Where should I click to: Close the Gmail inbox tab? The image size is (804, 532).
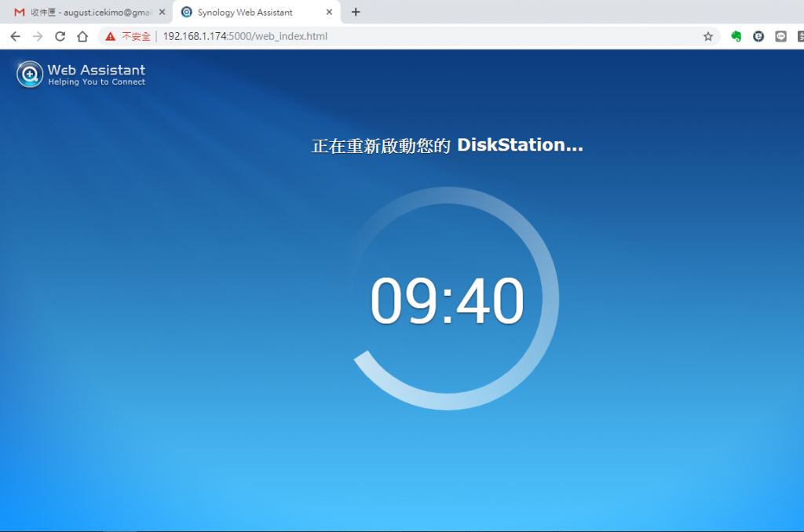pyautogui.click(x=162, y=12)
